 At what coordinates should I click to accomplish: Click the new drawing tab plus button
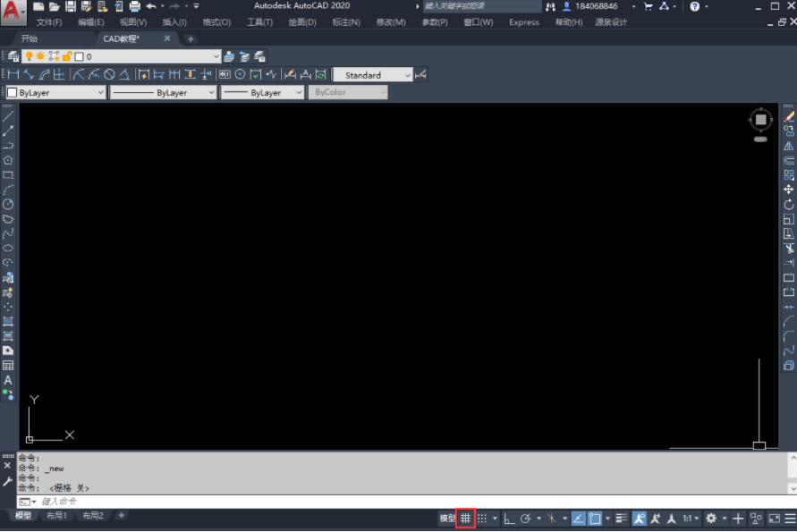(191, 39)
